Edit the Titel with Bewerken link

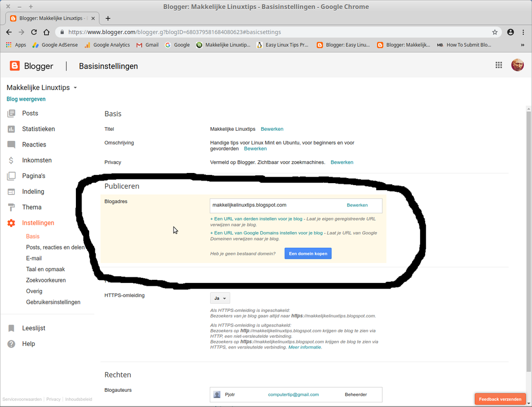pos(272,129)
